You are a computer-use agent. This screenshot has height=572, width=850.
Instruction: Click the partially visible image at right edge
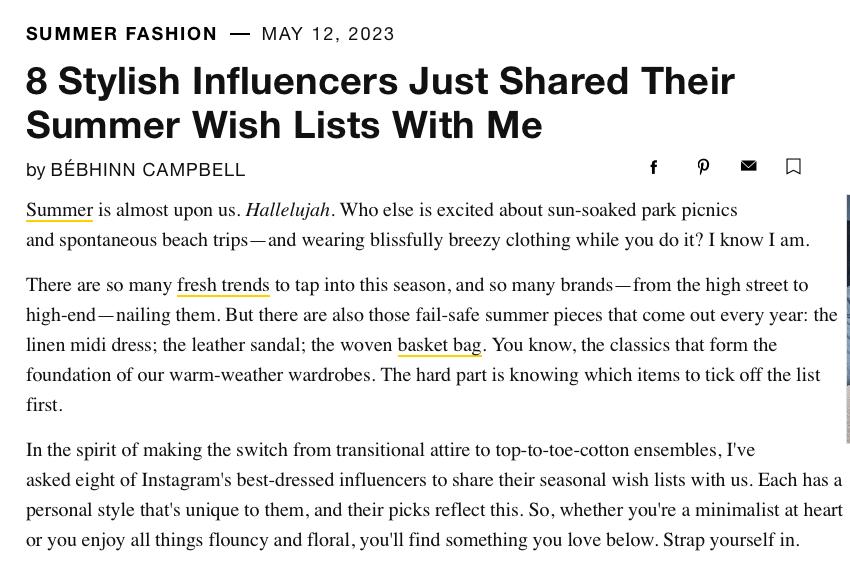[846, 320]
